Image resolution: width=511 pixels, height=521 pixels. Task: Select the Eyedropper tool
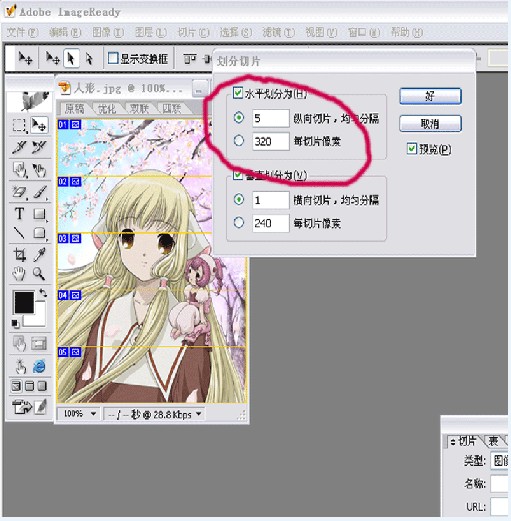tap(39, 255)
